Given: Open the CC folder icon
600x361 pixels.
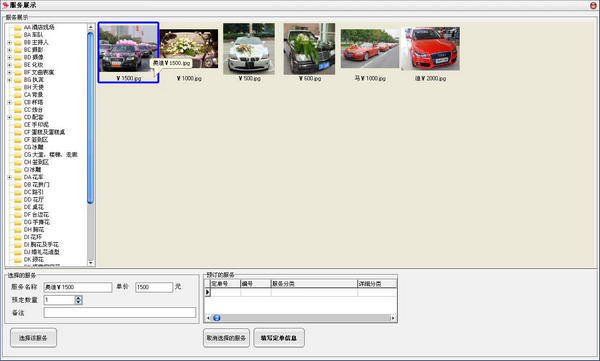Looking at the screenshot, I should coord(18,110).
